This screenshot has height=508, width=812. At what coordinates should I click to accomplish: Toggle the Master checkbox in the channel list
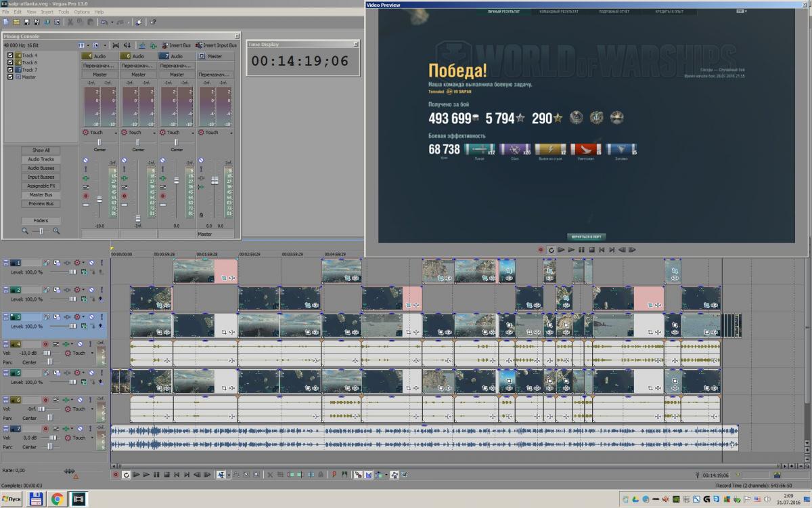[10, 77]
